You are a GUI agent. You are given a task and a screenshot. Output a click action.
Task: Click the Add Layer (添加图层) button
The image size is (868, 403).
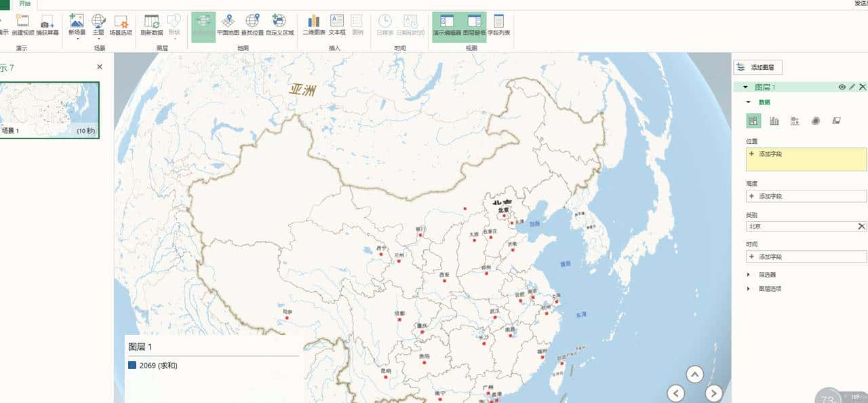click(x=759, y=67)
